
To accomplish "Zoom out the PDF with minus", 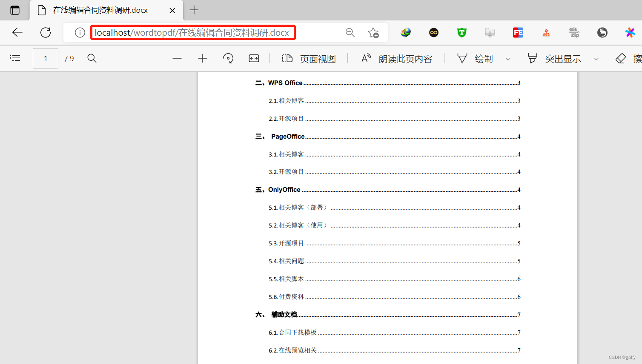I will point(177,58).
